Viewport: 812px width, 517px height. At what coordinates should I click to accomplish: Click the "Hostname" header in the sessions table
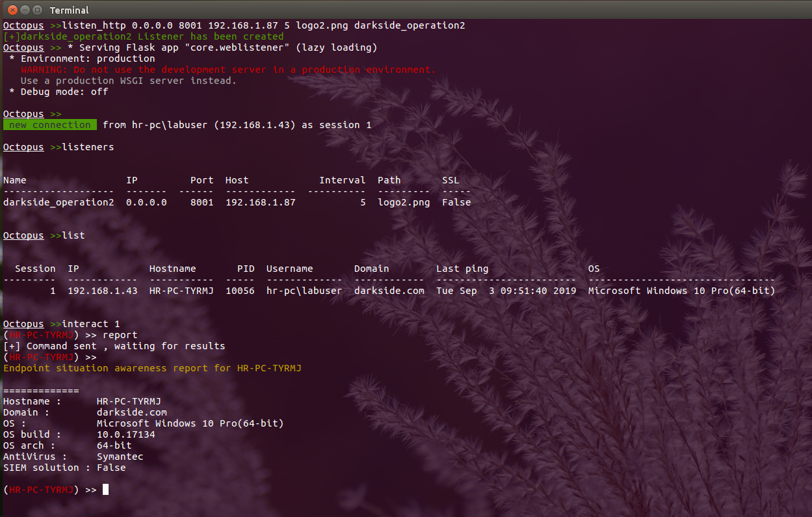173,269
